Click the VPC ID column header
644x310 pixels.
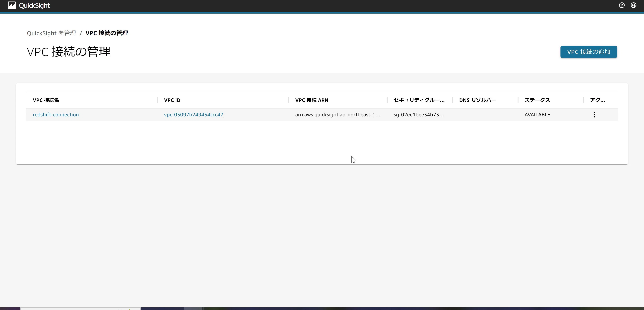(172, 100)
